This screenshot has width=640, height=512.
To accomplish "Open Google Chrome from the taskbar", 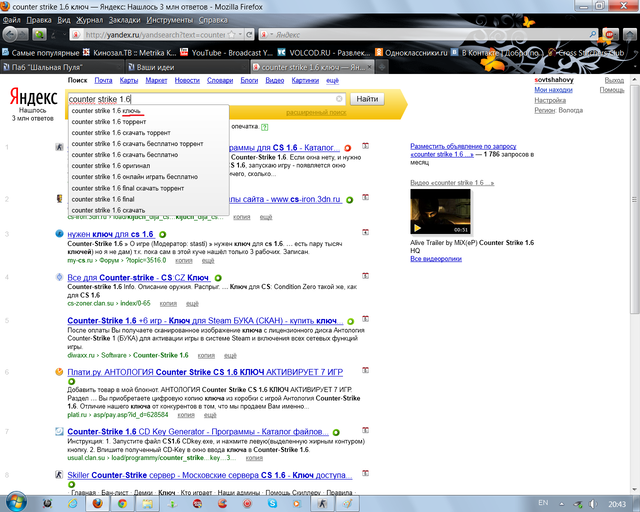I will click(122, 503).
